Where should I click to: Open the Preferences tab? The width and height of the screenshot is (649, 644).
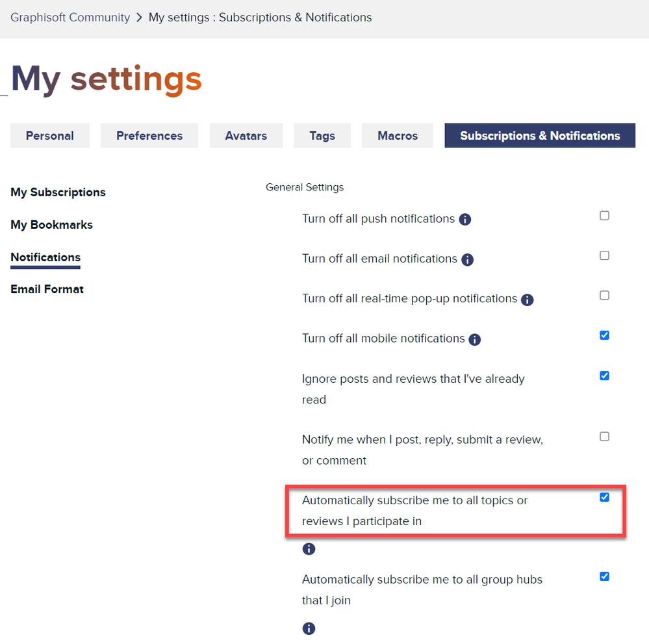[149, 136]
